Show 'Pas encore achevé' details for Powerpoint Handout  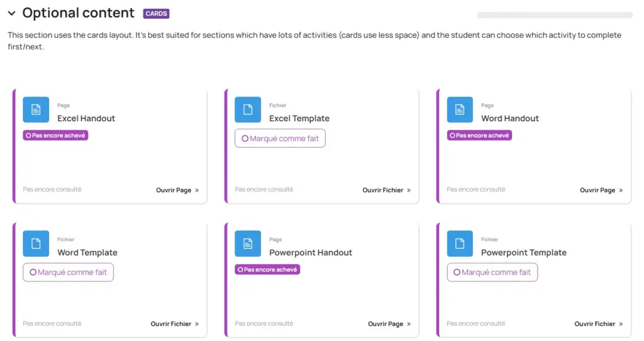(267, 269)
